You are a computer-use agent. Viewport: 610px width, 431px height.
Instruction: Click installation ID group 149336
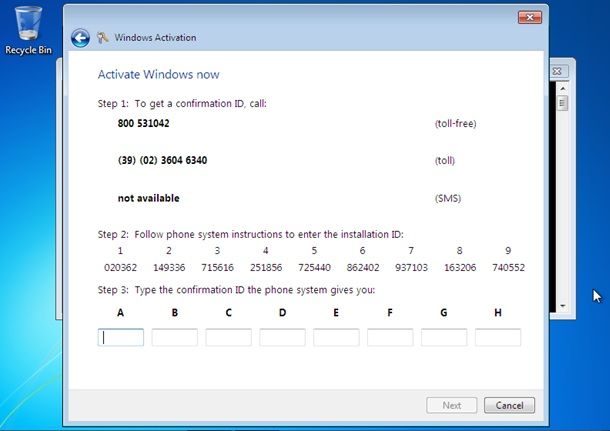tap(169, 268)
